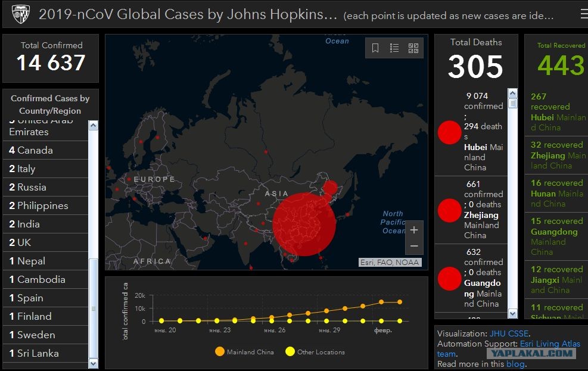Select Nepal in the country list

[x=45, y=261]
